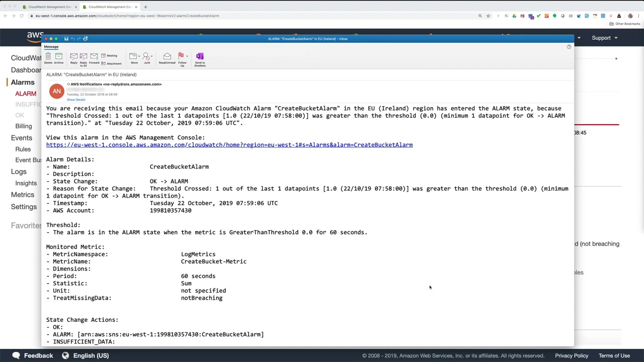Open Outlook help question mark icon
Image resolution: width=644 pixels, height=362 pixels.
pos(569,47)
